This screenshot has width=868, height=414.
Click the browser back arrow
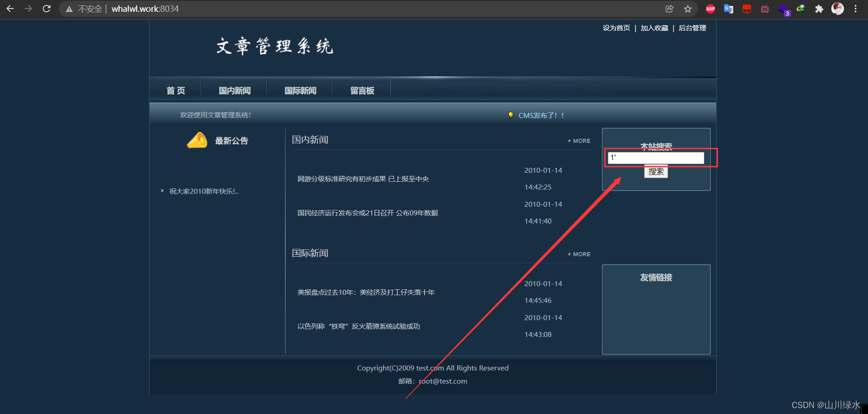coord(10,9)
